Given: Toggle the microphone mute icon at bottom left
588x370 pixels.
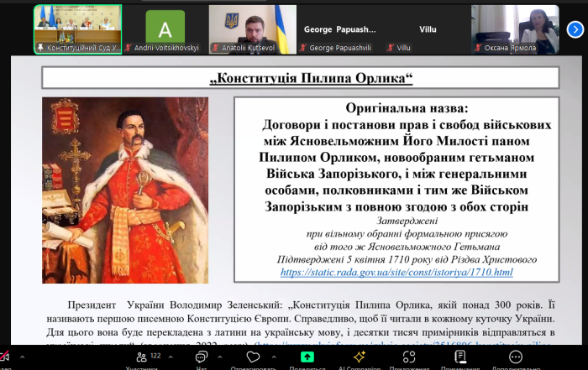Looking at the screenshot, I should [x=5, y=357].
